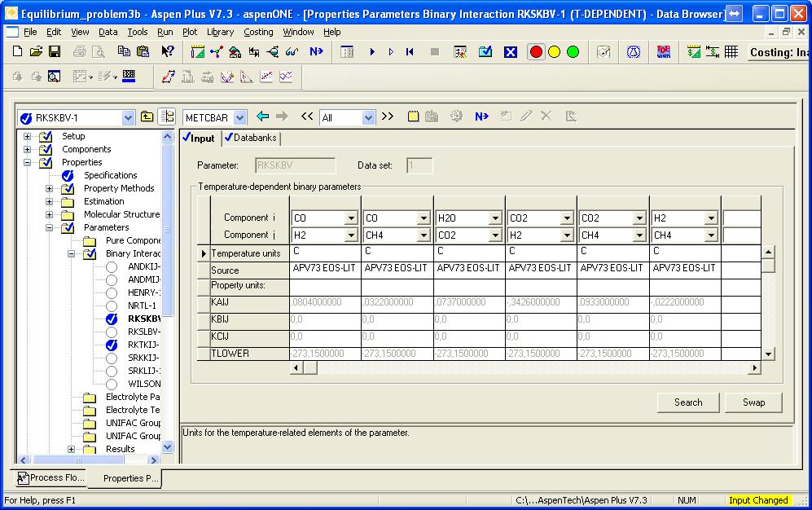Select the WILSON tree item
Screen dimensions: 812x510
coord(144,384)
